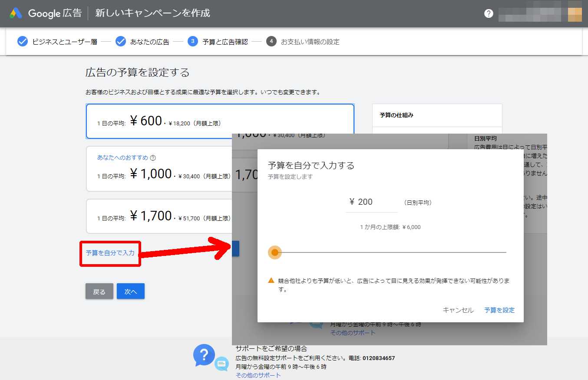The height and width of the screenshot is (380, 588).
Task: Click the orange budget slider handle
Action: (274, 252)
